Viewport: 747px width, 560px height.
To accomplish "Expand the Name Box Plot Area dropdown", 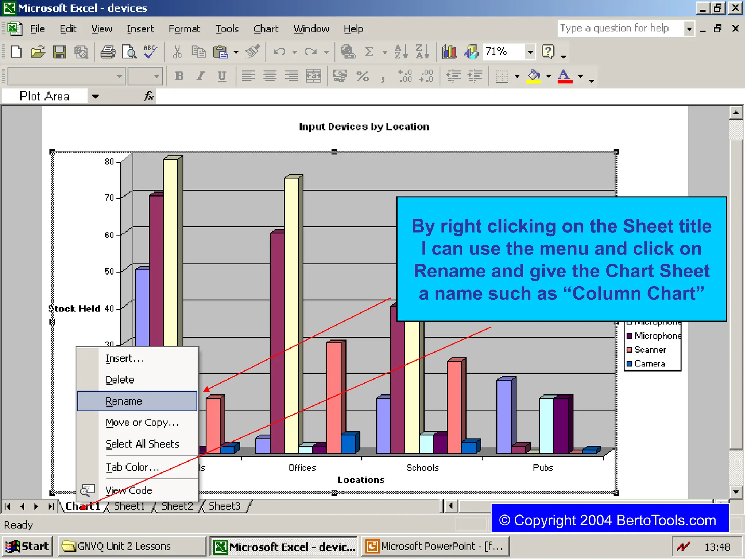I will (x=96, y=97).
